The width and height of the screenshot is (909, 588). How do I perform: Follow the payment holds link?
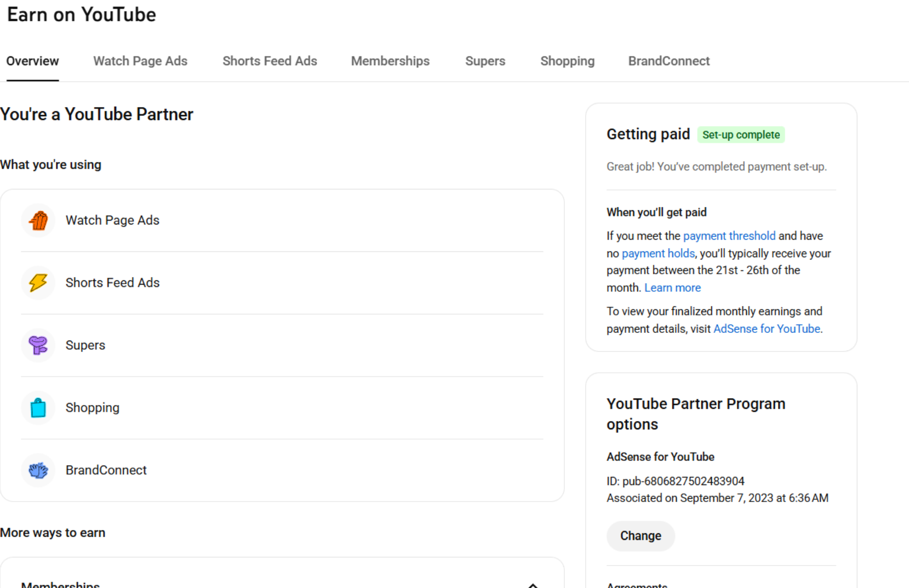tap(658, 253)
